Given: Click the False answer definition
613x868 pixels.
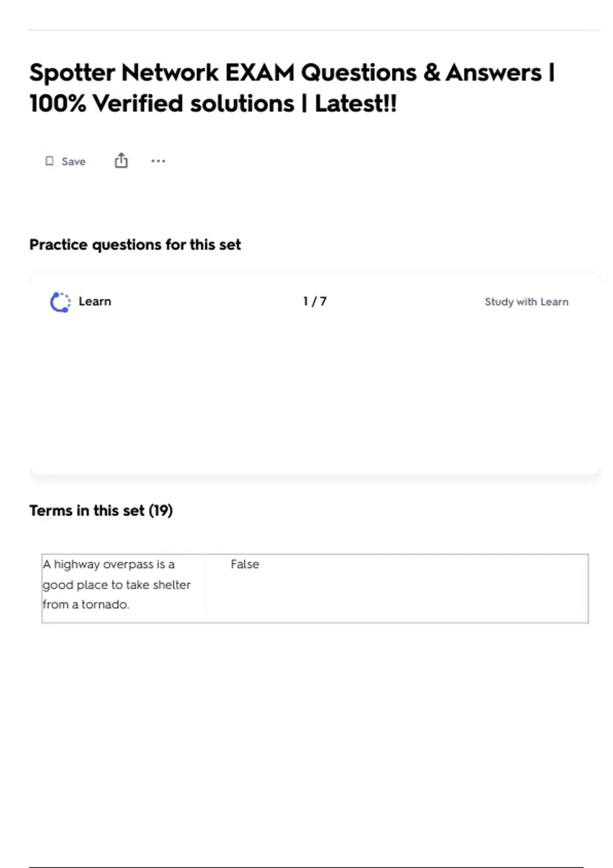Looking at the screenshot, I should pyautogui.click(x=245, y=564).
